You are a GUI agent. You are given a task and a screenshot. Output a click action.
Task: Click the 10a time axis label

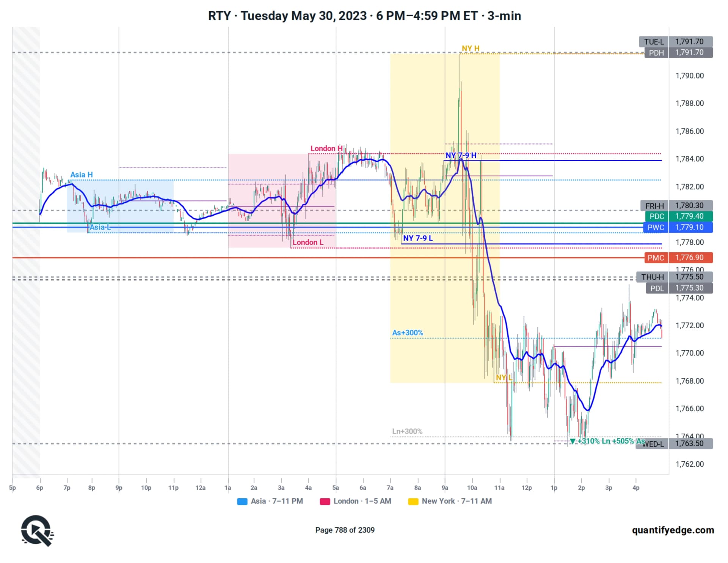(x=472, y=488)
